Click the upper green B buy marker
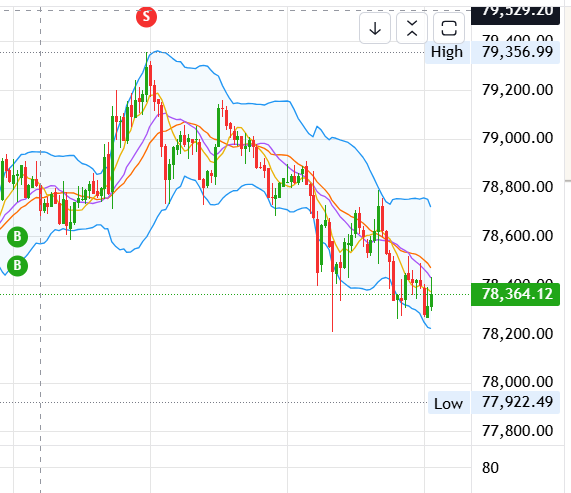This screenshot has width=571, height=493. pos(17,237)
